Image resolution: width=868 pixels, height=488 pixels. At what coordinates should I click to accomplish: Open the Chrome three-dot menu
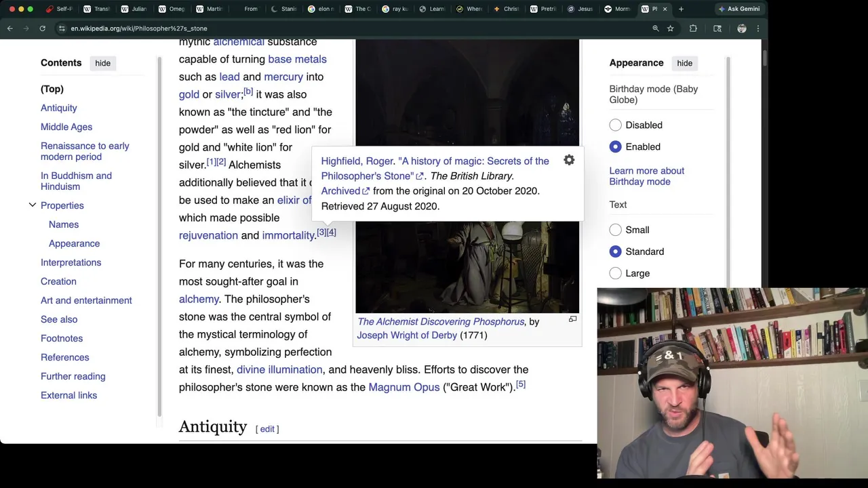[757, 28]
